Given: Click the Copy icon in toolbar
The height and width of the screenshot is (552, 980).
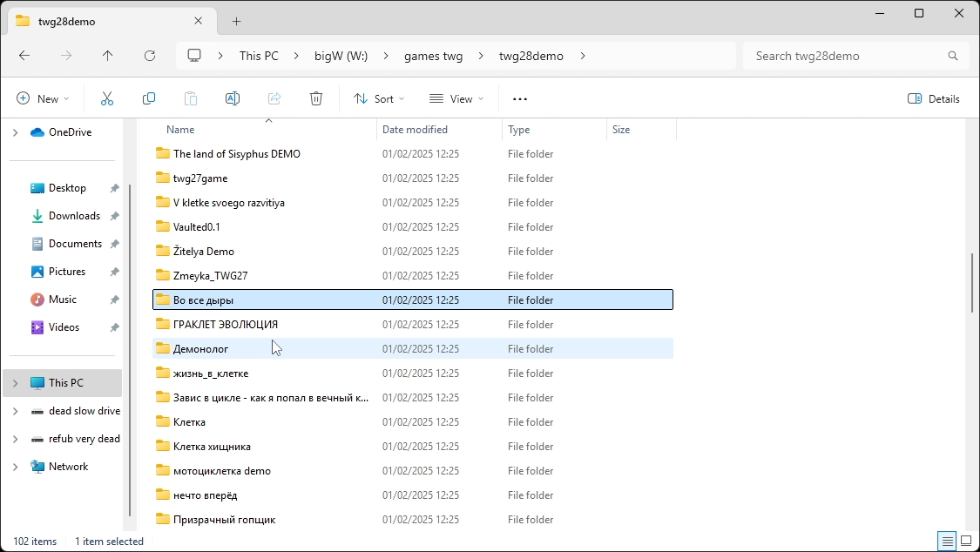Looking at the screenshot, I should pos(149,99).
